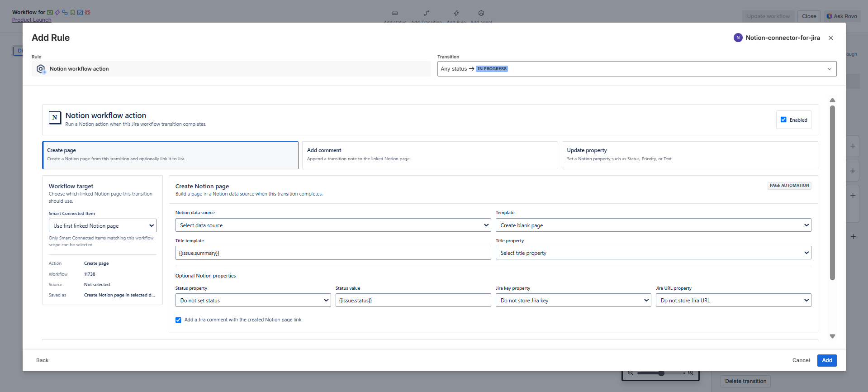The width and height of the screenshot is (868, 392).
Task: Click the first green issue type icon
Action: pyautogui.click(x=50, y=12)
